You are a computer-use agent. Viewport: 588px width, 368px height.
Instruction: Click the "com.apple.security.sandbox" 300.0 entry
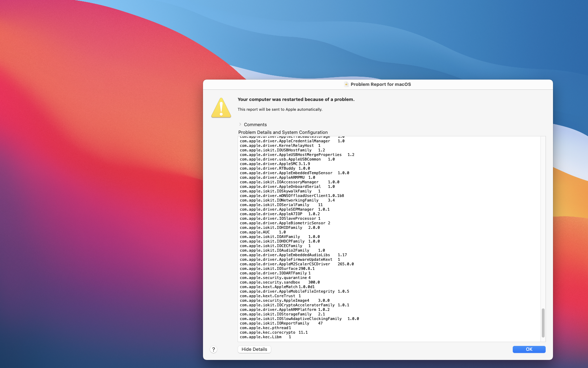point(280,282)
